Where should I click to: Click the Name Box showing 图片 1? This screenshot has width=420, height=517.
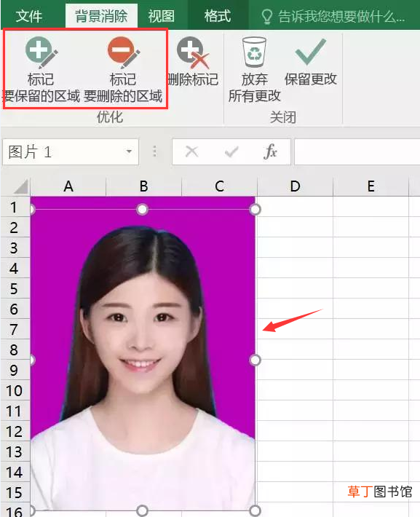point(71,151)
